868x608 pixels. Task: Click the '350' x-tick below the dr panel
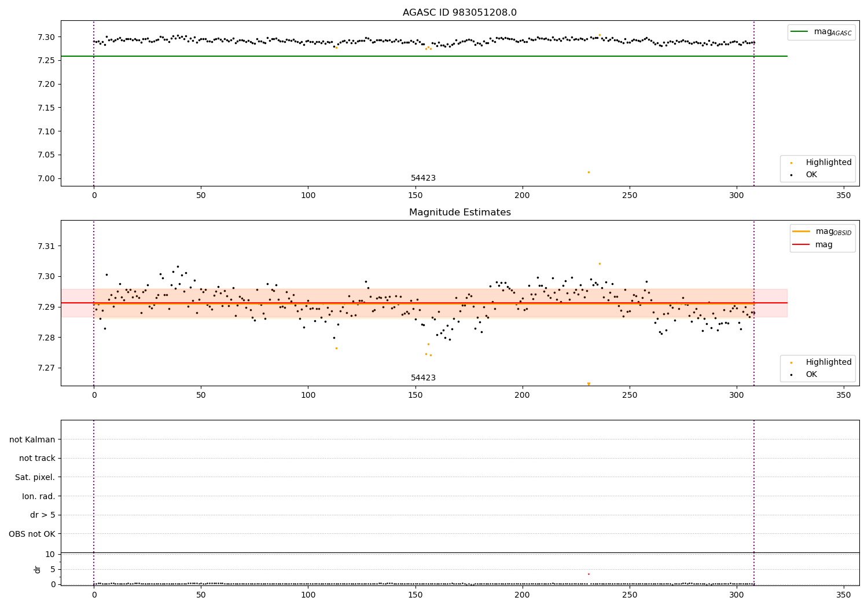coord(844,595)
